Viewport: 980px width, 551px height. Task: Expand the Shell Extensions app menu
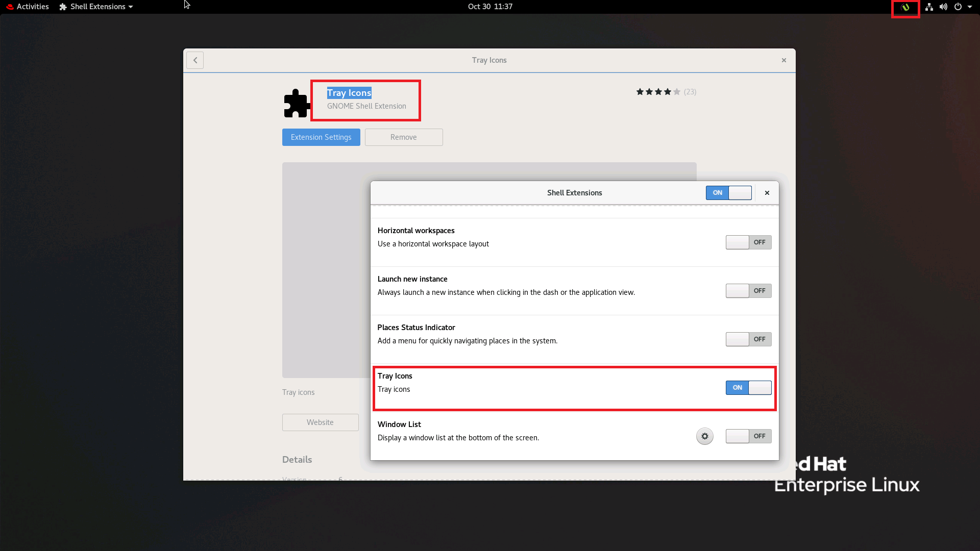tap(97, 7)
